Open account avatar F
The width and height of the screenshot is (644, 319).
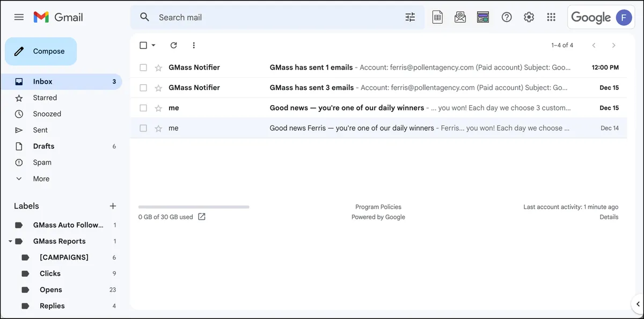click(624, 17)
